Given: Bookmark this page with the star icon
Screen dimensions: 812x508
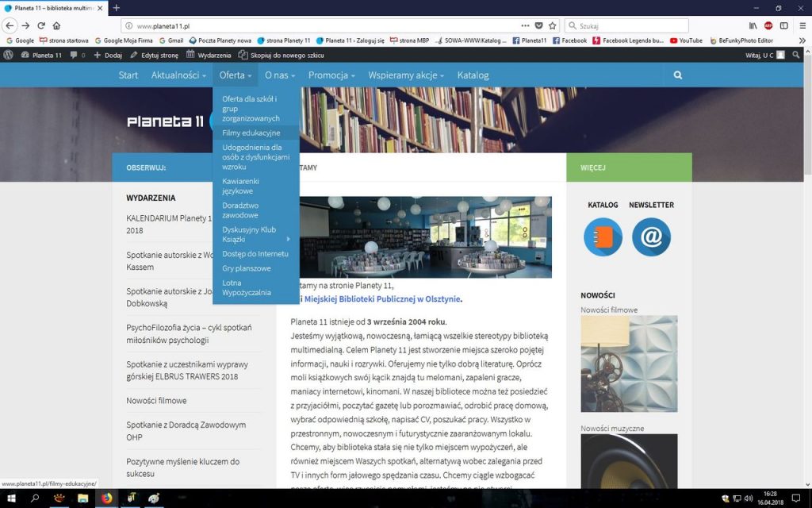Looking at the screenshot, I should (x=553, y=25).
